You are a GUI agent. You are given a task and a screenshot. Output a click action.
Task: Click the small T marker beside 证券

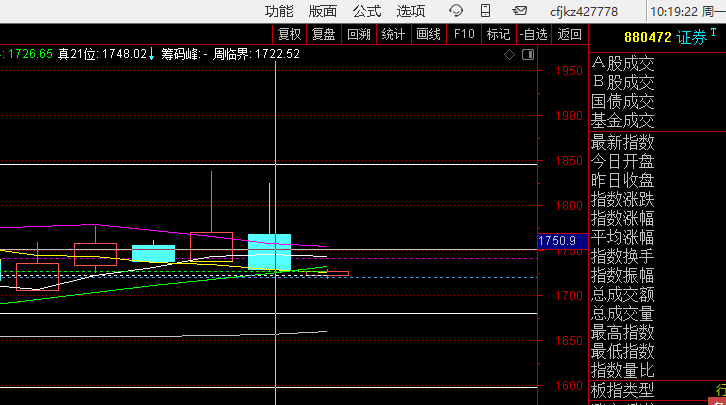(x=713, y=32)
